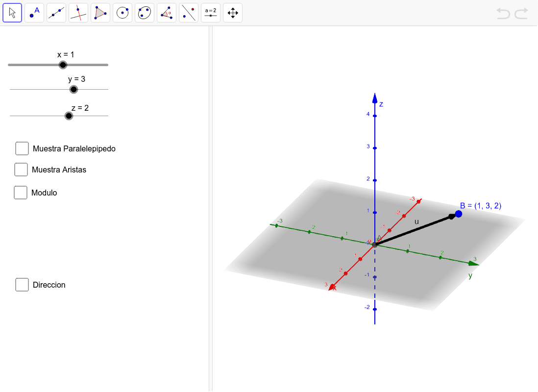Select the Angle measurement tool
538x392 pixels.
tap(167, 13)
